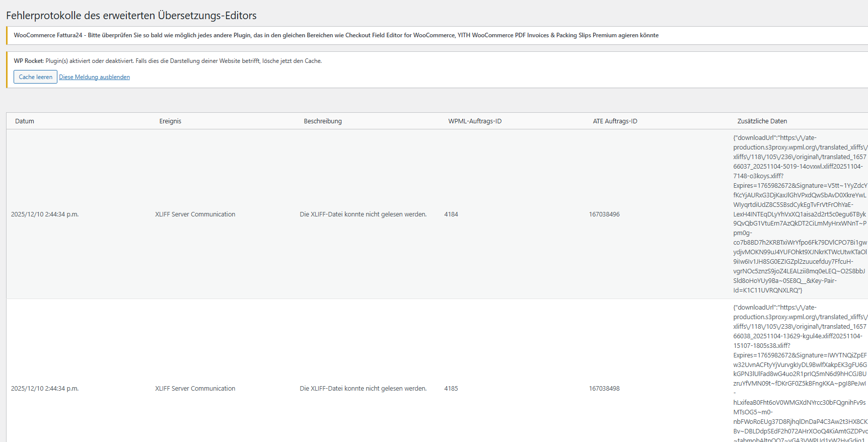The image size is (868, 442).
Task: Select the "WPML-Auftrags-ID" column header
Action: point(475,121)
